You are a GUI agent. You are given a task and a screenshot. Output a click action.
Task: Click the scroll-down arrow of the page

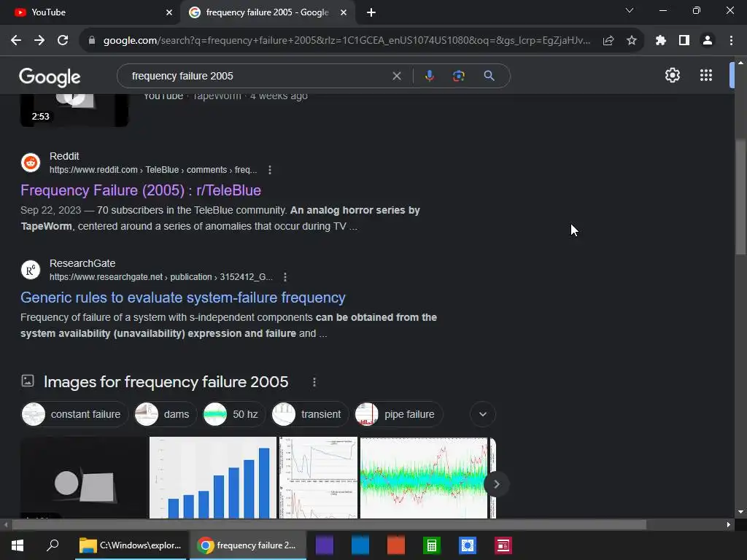[x=740, y=512]
